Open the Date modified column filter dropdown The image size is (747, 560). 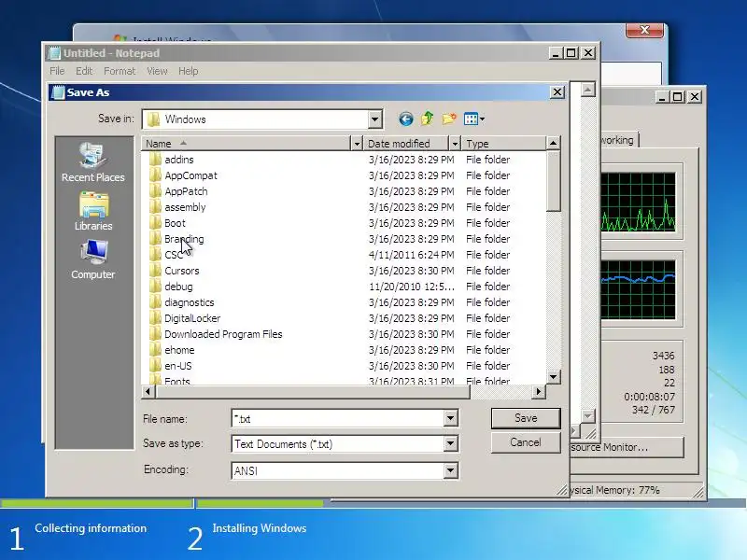(x=455, y=144)
